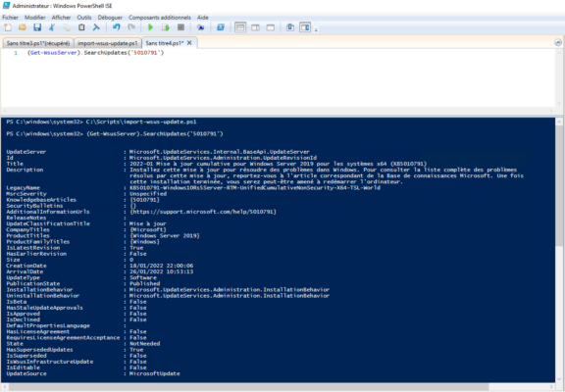Click the C:\Scripts\import-wsus-update.ps1 console command
The height and width of the screenshot is (392, 565).
coord(141,122)
